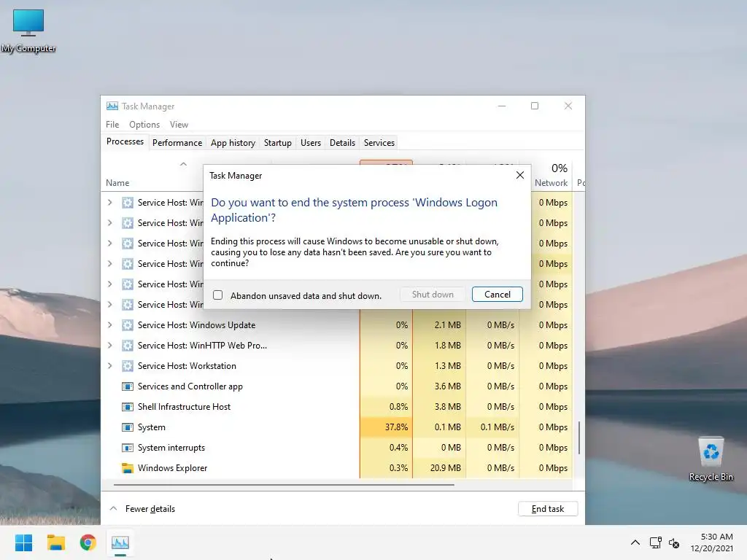747x560 pixels.
Task: Click the network status tray icon
Action: [656, 542]
